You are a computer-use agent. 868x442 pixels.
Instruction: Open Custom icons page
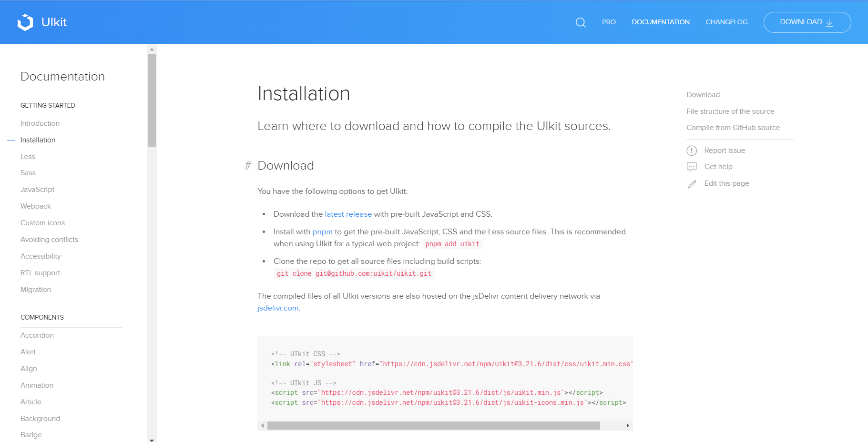42,223
